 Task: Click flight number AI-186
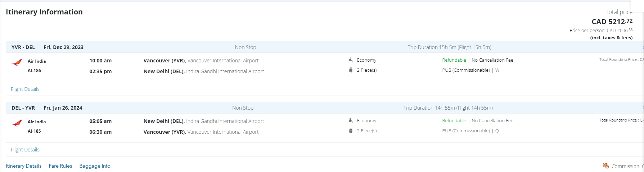point(34,71)
